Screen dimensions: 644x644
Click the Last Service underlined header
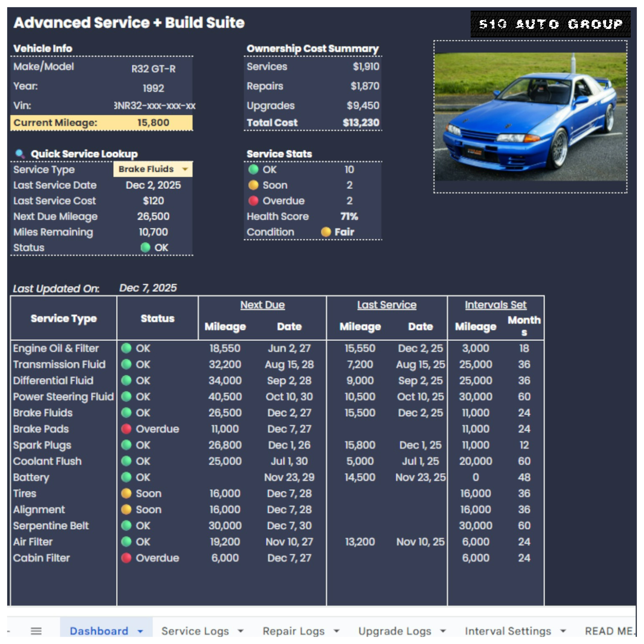(x=387, y=305)
